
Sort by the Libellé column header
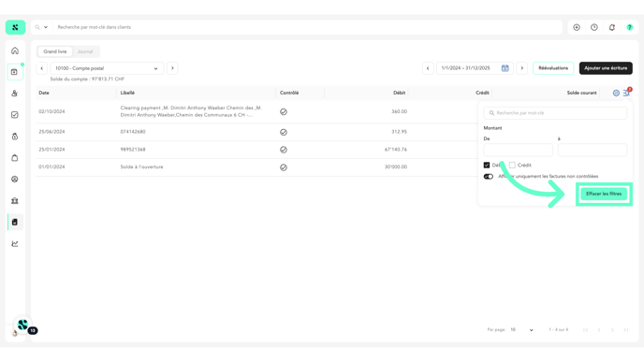[127, 93]
